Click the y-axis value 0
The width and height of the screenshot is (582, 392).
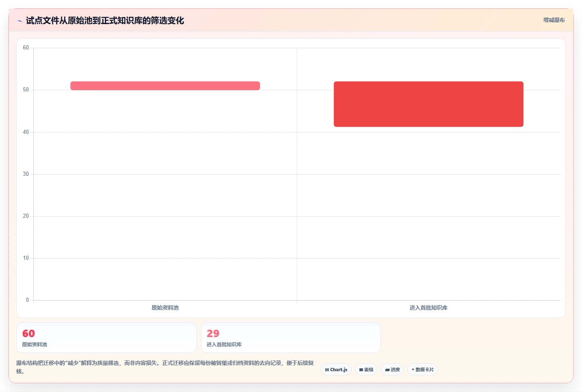(27, 300)
